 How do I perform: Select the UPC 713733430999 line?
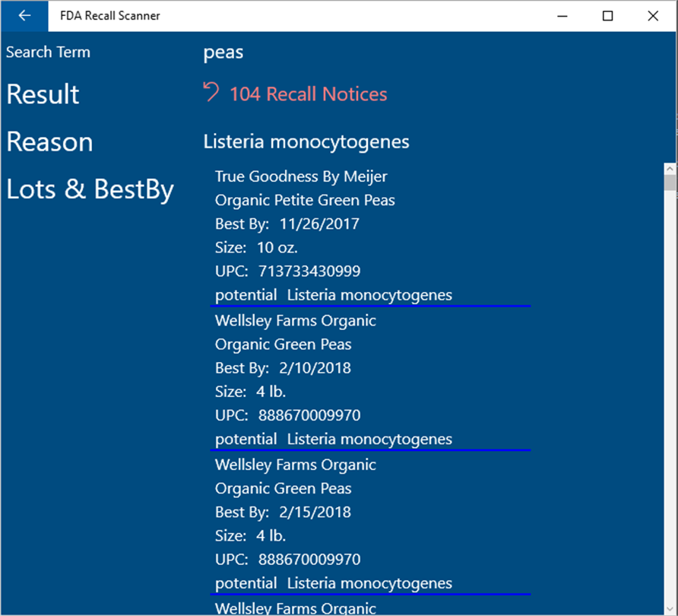(x=287, y=271)
